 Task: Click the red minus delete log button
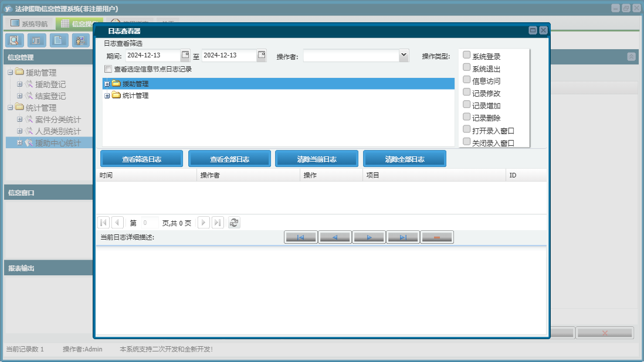point(437,237)
